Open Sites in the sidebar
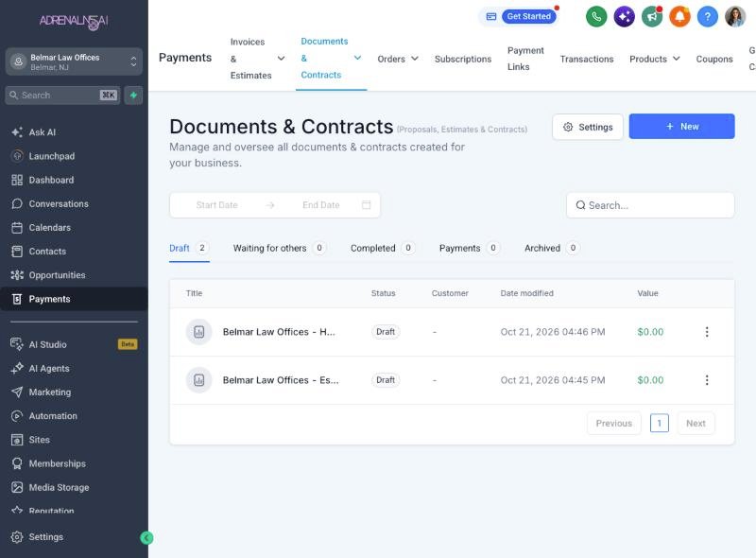The width and height of the screenshot is (756, 558). coord(39,440)
